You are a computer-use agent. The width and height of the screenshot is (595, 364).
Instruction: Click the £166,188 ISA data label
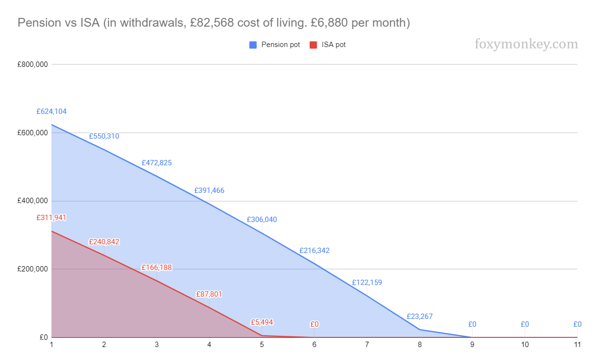click(156, 268)
